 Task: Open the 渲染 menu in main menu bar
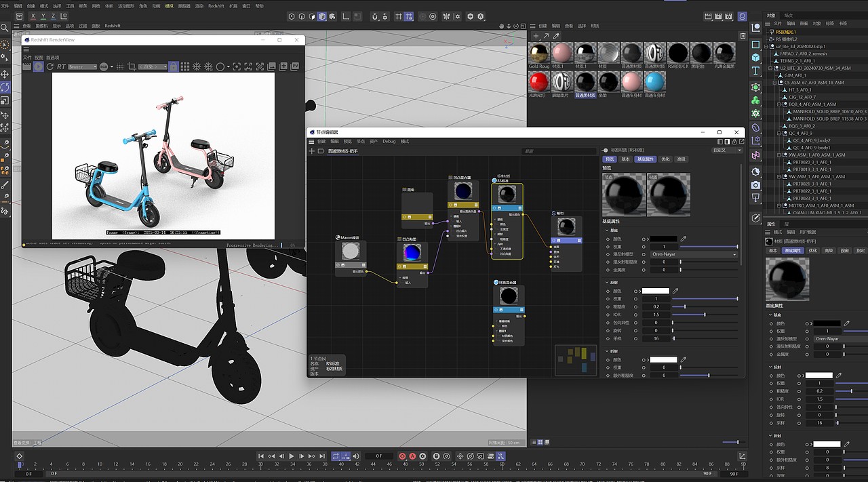coord(199,5)
